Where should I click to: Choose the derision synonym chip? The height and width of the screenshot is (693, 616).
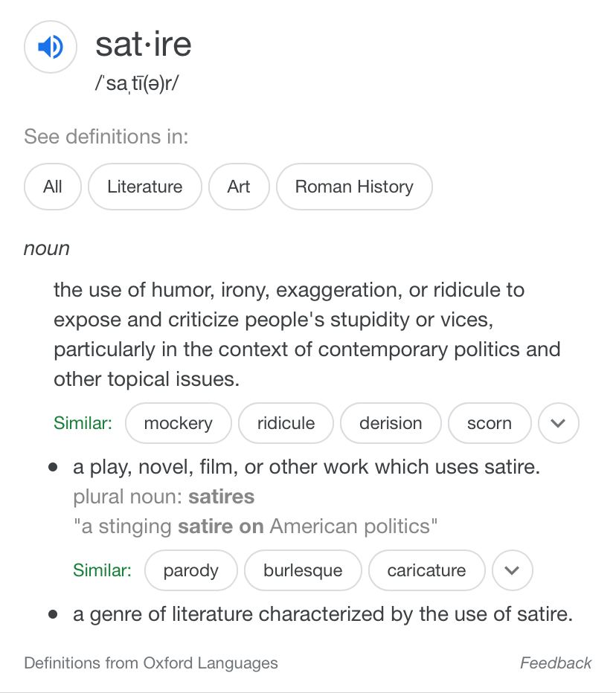[x=391, y=422]
